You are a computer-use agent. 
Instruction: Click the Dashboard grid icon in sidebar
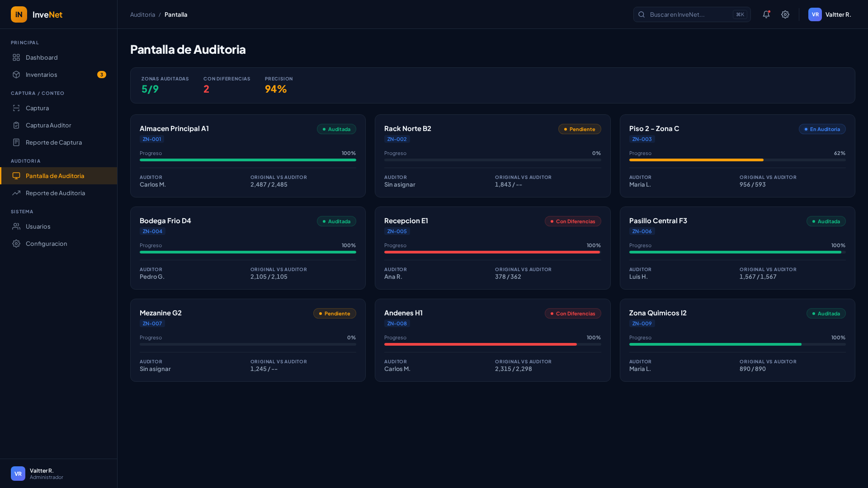point(16,57)
